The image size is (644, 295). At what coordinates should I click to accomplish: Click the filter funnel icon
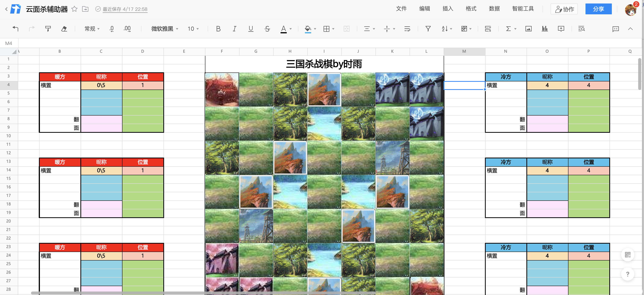pyautogui.click(x=428, y=29)
